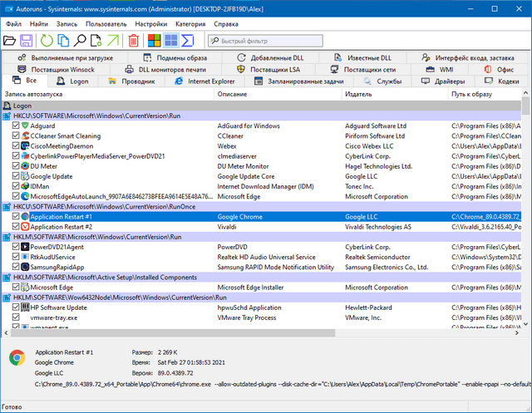This screenshot has width=532, height=413.
Task: Click the magnifier Find icon in toolbar
Action: (80, 41)
